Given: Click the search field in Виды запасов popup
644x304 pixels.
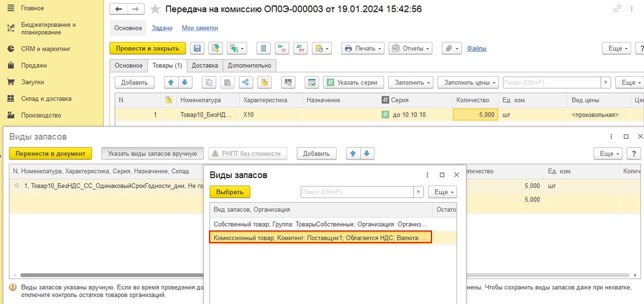Looking at the screenshot, I should (x=357, y=192).
